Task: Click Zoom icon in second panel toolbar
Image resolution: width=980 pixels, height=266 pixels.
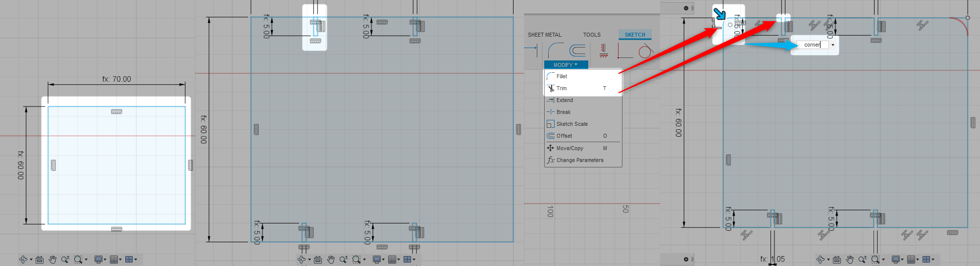Action: tap(343, 259)
